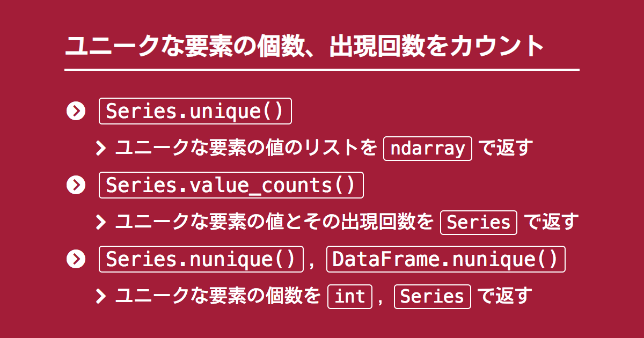
Task: Click the chevron before the 出現回数 description line
Action: click(x=101, y=222)
